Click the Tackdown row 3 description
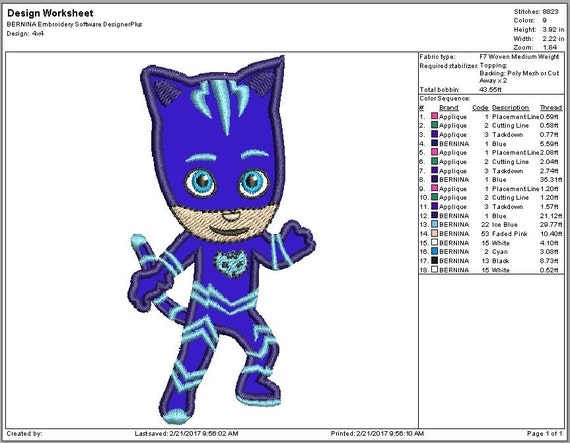Viewport: 570px width, 443px height. [507, 134]
